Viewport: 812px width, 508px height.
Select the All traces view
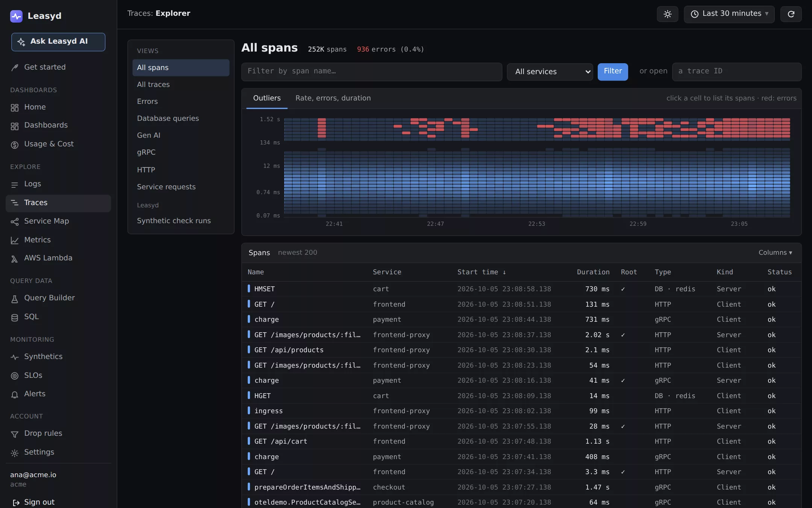tap(181, 85)
